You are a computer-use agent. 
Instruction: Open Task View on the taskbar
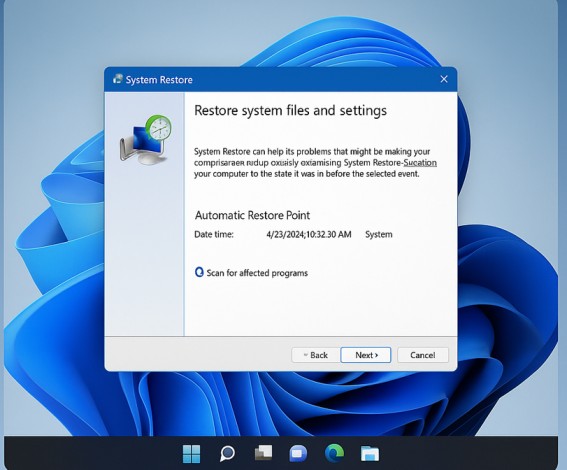coord(263,453)
